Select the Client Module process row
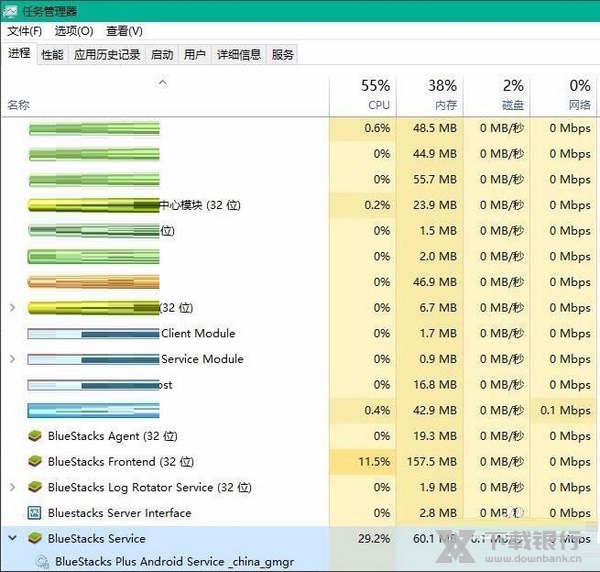This screenshot has height=572, width=600. tap(198, 334)
